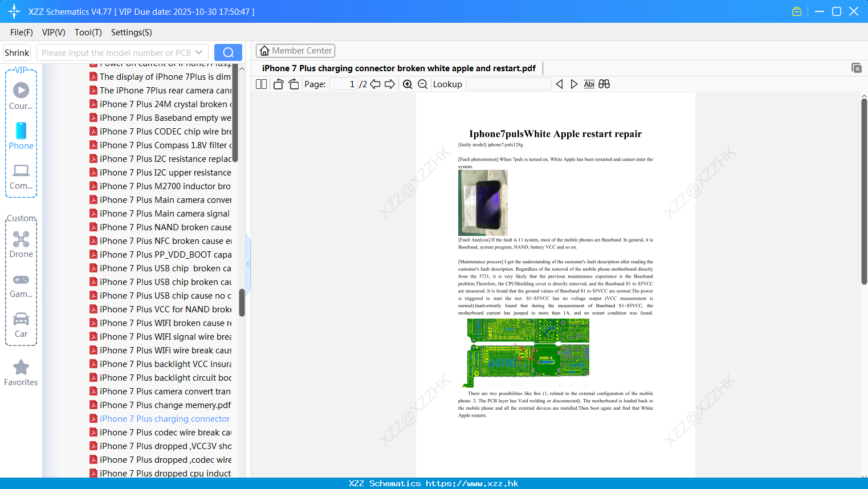Zoom out of the PDF
The image size is (868, 489).
[x=423, y=84]
